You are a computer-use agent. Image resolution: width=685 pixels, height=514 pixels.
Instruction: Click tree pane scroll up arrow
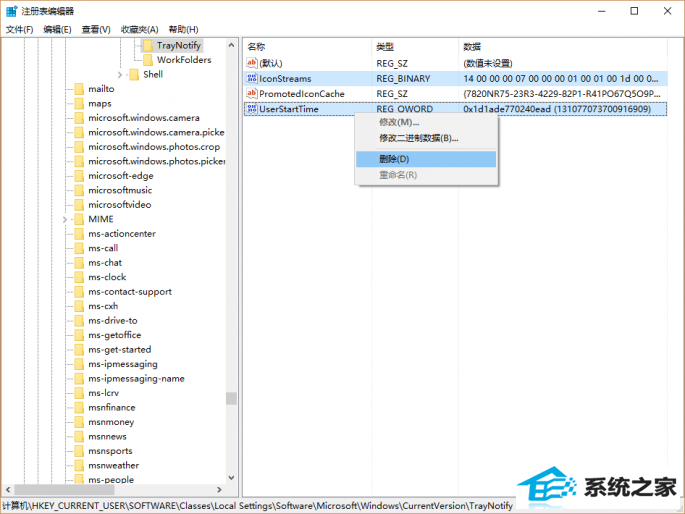(232, 45)
